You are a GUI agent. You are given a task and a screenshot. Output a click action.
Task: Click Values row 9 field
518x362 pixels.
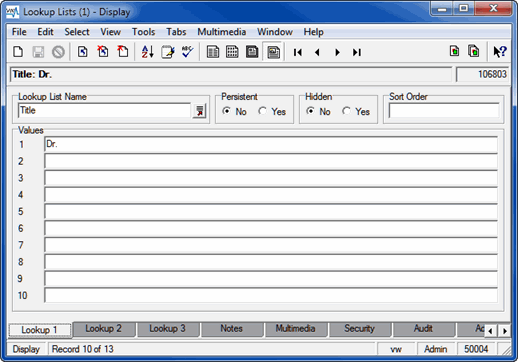pyautogui.click(x=271, y=279)
